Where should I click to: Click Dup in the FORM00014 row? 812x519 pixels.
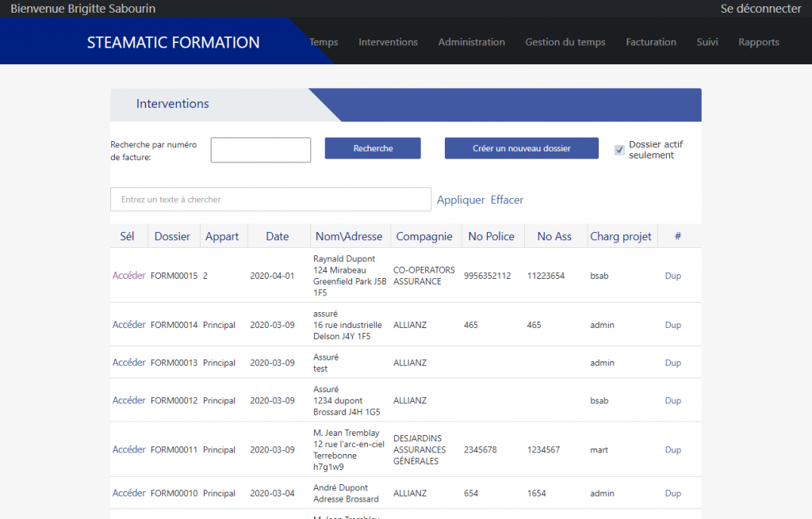672,325
